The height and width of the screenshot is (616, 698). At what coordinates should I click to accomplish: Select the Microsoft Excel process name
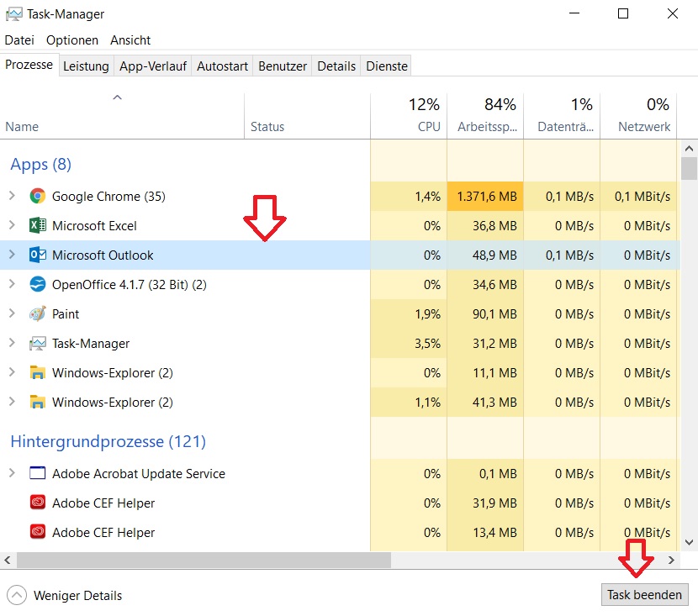(x=94, y=225)
